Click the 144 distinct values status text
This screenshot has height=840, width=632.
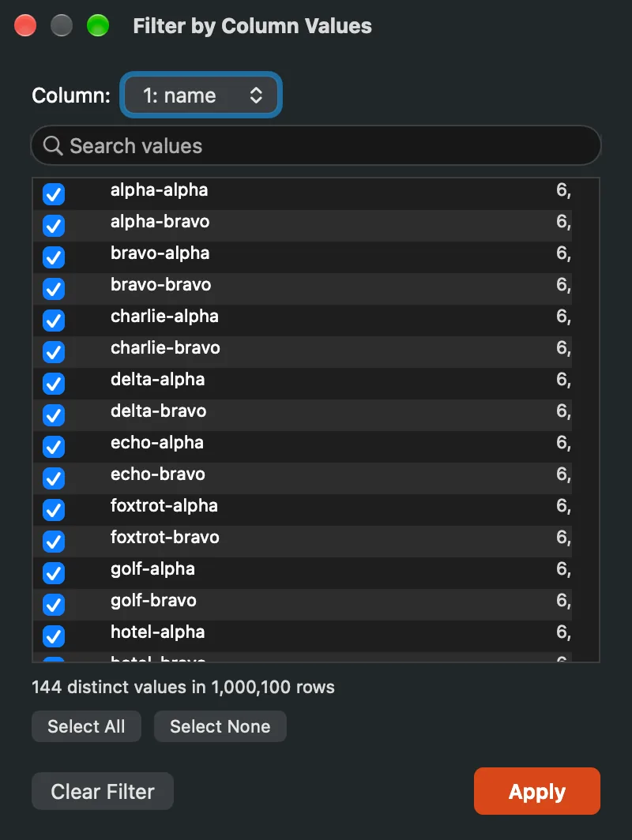point(183,688)
